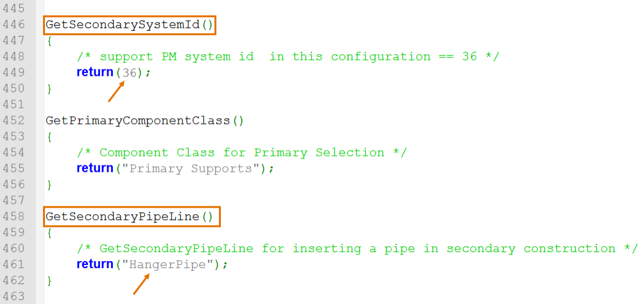
Task: Click the Component Class for Primary Selection comment
Action: click(x=241, y=153)
